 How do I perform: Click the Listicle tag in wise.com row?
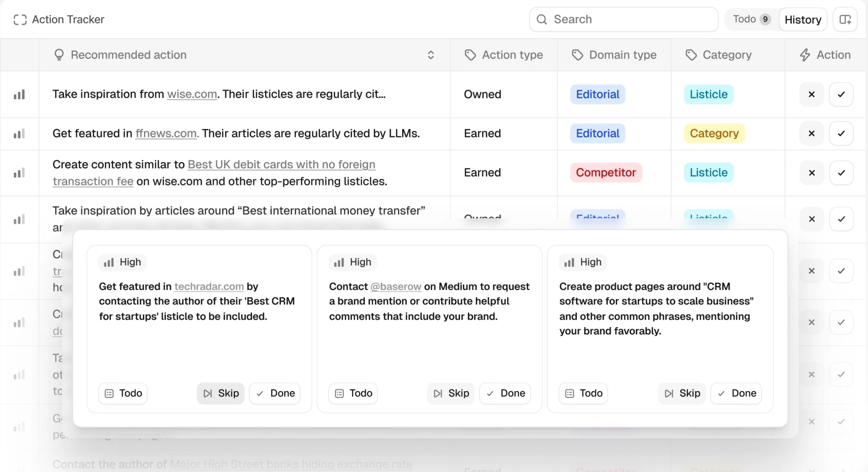point(708,94)
